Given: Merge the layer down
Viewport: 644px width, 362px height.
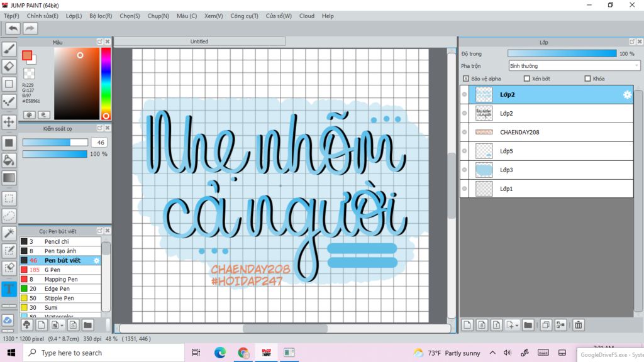Looking at the screenshot, I should click(x=560, y=325).
